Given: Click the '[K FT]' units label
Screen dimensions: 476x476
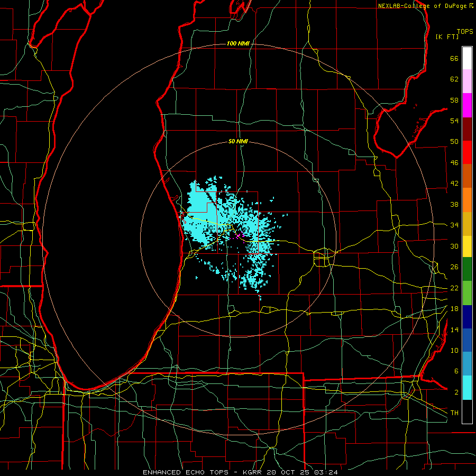Looking at the screenshot, I should tap(447, 37).
